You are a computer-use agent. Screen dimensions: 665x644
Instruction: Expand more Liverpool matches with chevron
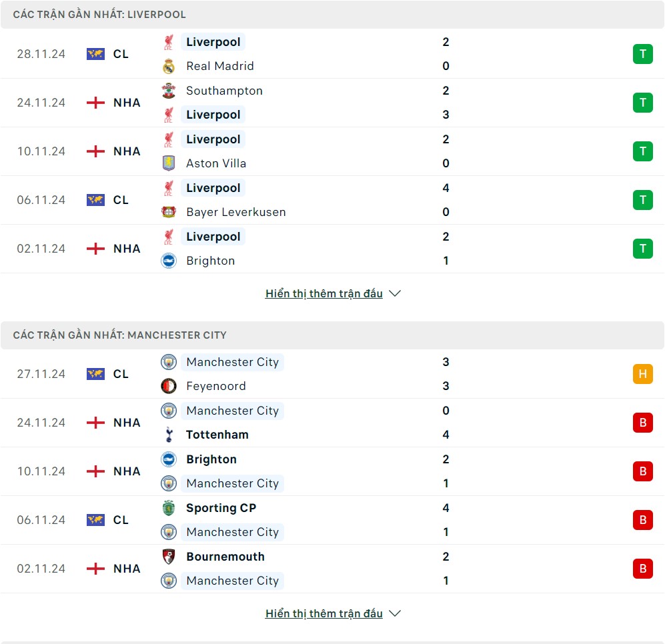[x=395, y=293]
